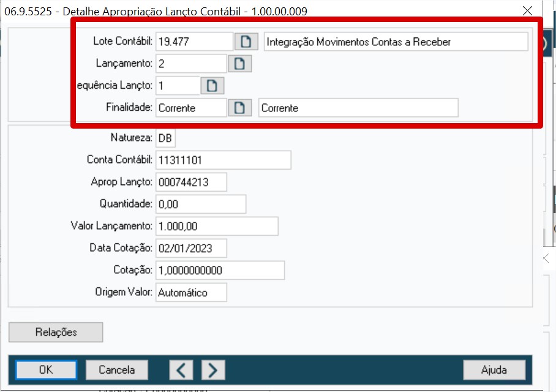
Task: Select the Conta Contábil field 11311101
Action: pos(223,160)
